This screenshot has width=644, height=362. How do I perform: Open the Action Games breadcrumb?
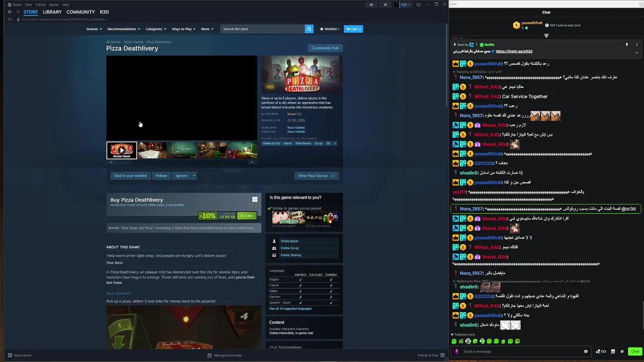[x=134, y=42]
